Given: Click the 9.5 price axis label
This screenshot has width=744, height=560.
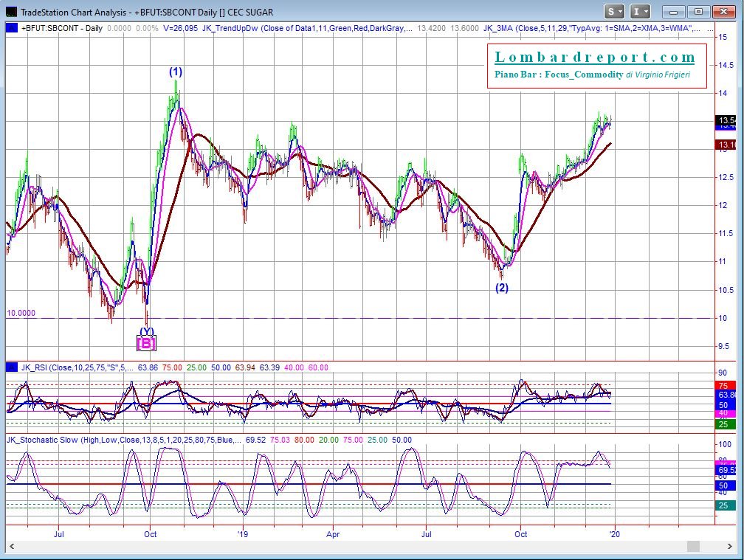Looking at the screenshot, I should [x=723, y=346].
